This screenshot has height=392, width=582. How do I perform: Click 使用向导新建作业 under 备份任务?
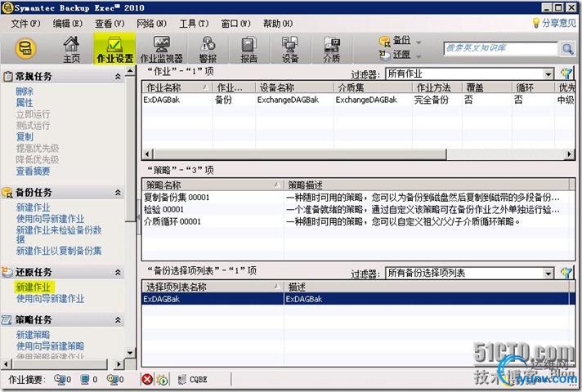(50, 219)
